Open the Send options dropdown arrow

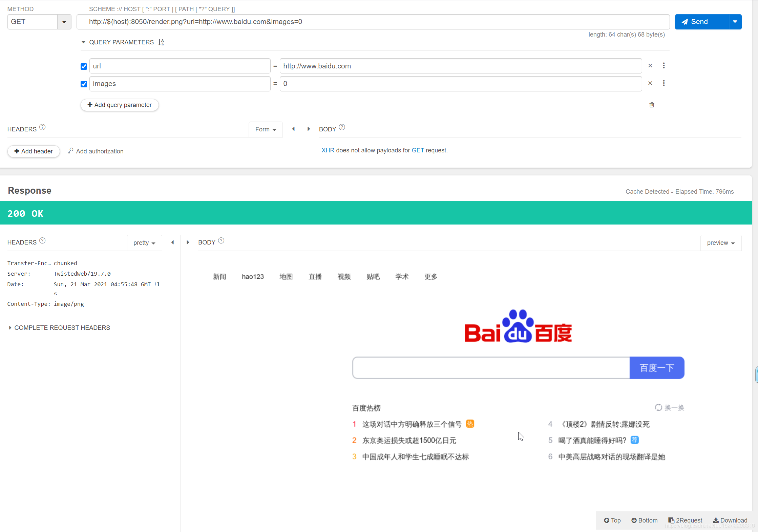click(x=735, y=22)
